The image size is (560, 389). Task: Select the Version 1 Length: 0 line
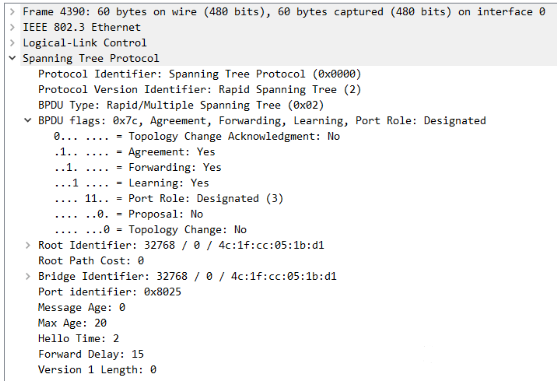97,369
